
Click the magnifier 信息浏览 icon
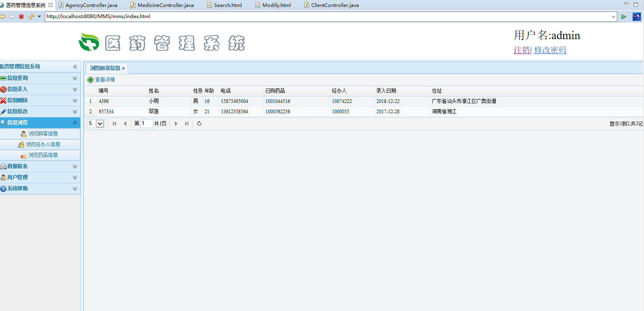click(x=3, y=123)
